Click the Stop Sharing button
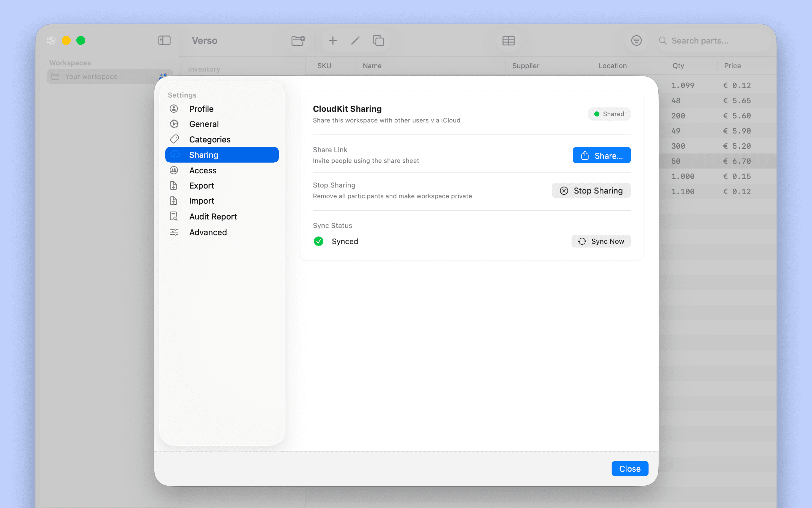 (x=591, y=190)
